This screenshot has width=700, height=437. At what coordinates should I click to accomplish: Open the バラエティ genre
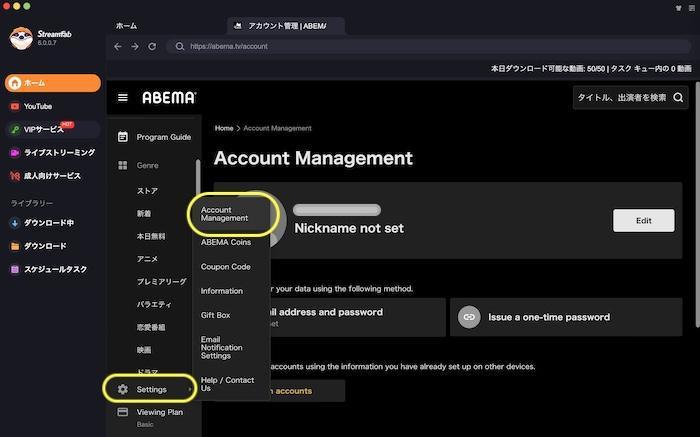point(154,304)
